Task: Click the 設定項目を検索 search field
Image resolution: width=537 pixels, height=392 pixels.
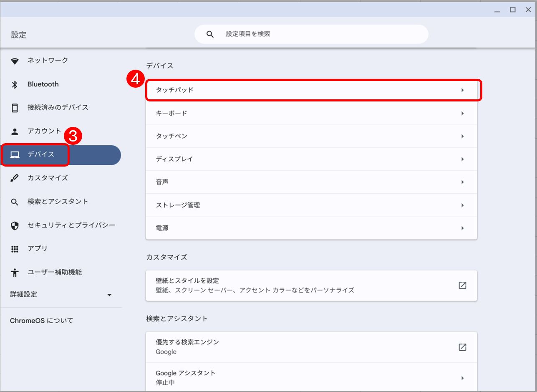Action: click(317, 34)
